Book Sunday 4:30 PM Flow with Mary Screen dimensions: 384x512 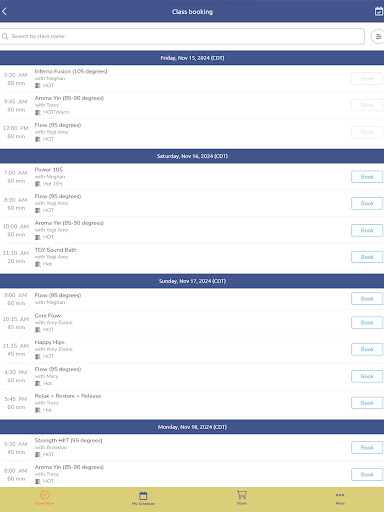click(367, 376)
